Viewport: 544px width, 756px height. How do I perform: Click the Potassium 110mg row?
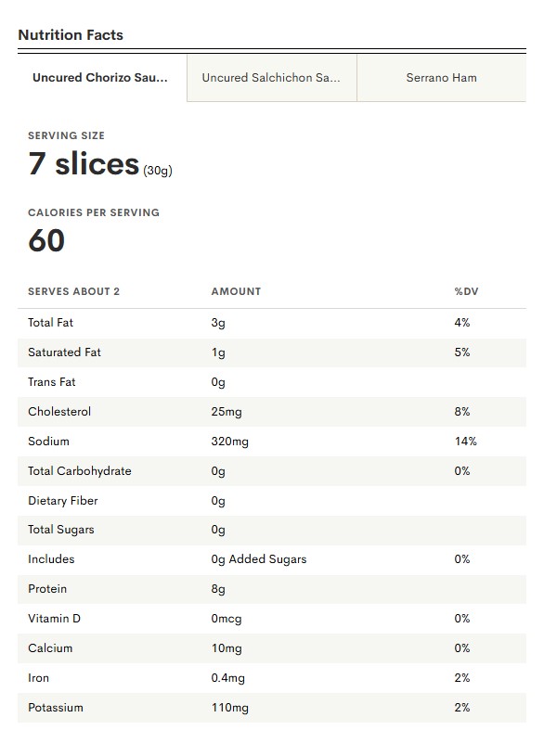click(x=272, y=708)
